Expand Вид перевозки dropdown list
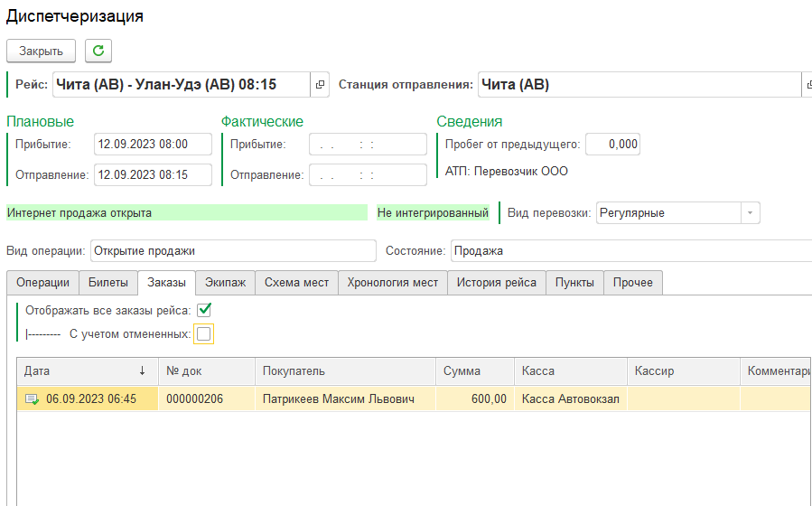Viewport: 812px width, 506px height. [x=750, y=213]
